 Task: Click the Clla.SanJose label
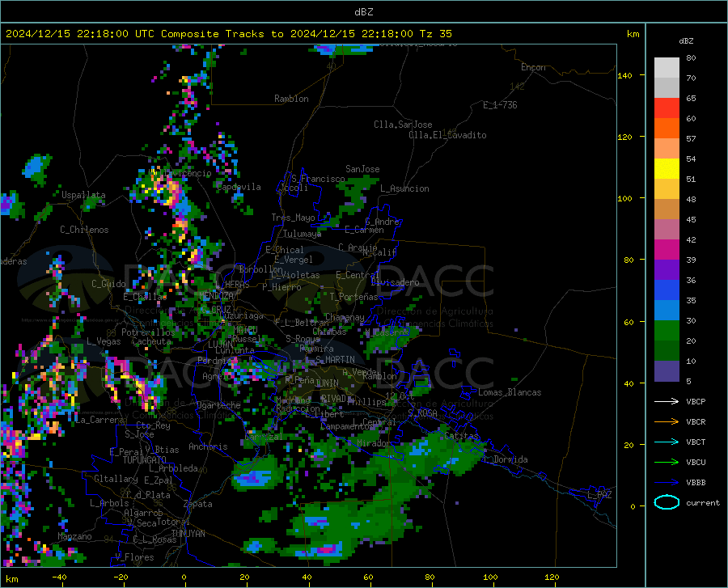tap(403, 125)
